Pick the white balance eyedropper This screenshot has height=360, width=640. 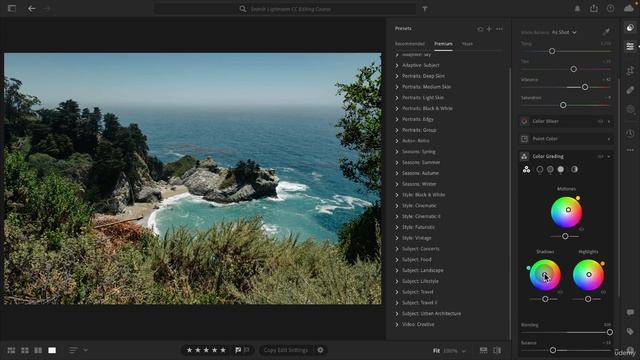click(x=606, y=32)
